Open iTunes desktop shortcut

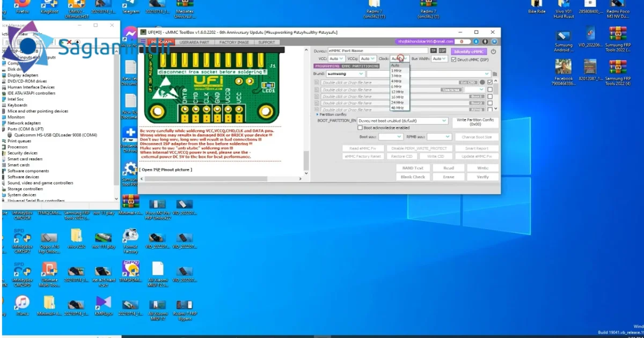(22, 306)
